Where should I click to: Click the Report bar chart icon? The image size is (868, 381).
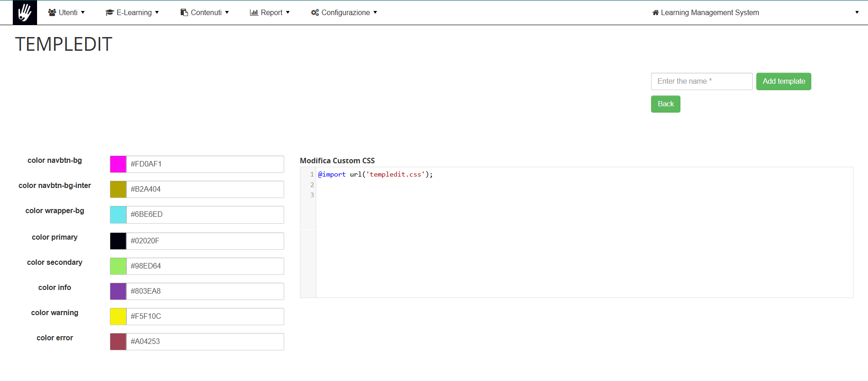[254, 12]
